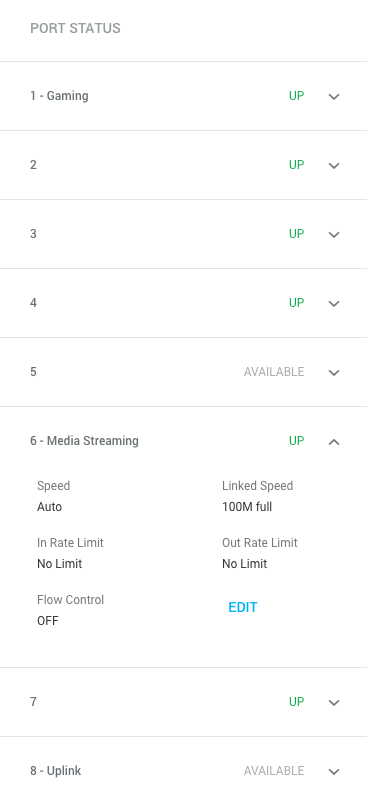Select the 1 - Gaming port label
Screen dimensions: 367x805
click(59, 96)
